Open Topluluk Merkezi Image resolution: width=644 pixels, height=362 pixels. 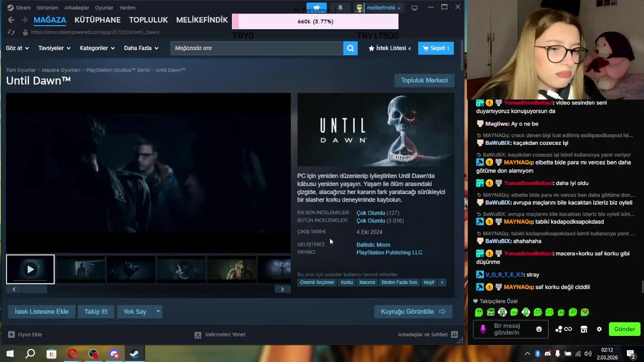coord(424,80)
